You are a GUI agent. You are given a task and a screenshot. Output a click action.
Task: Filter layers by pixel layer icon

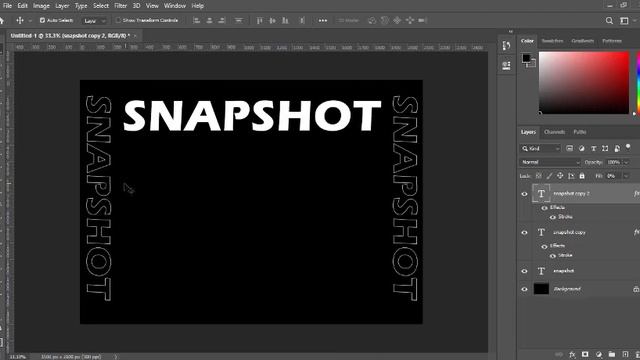coord(569,149)
